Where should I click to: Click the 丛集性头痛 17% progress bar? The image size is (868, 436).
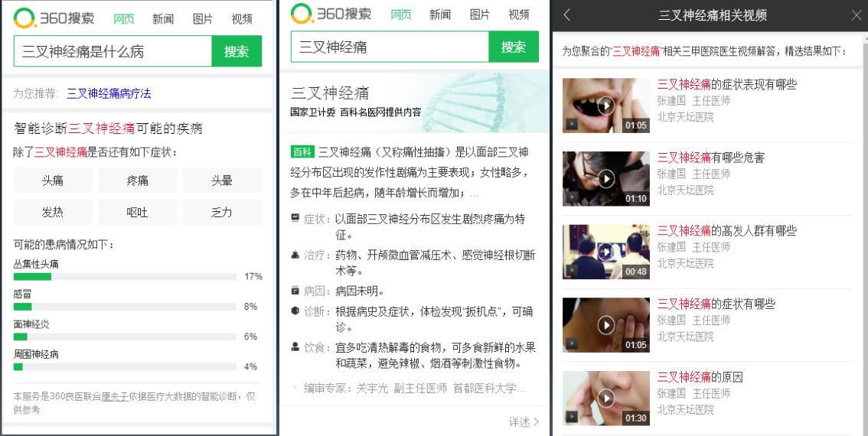[x=125, y=276]
